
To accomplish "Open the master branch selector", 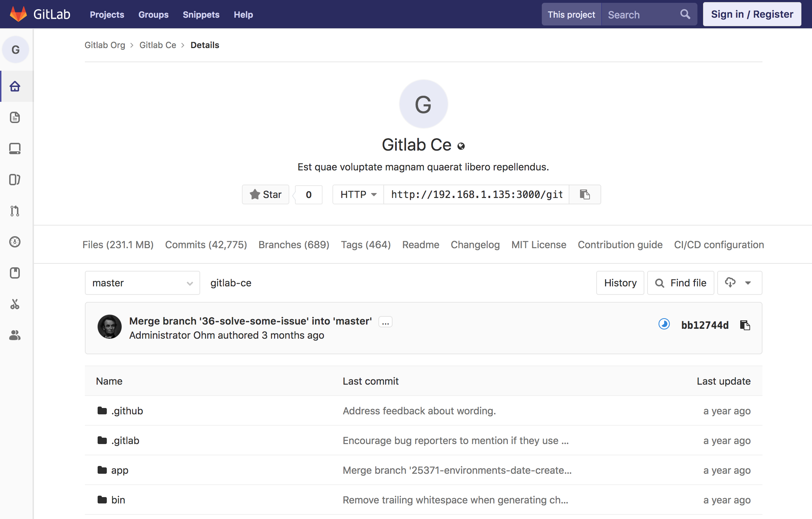I will click(142, 283).
